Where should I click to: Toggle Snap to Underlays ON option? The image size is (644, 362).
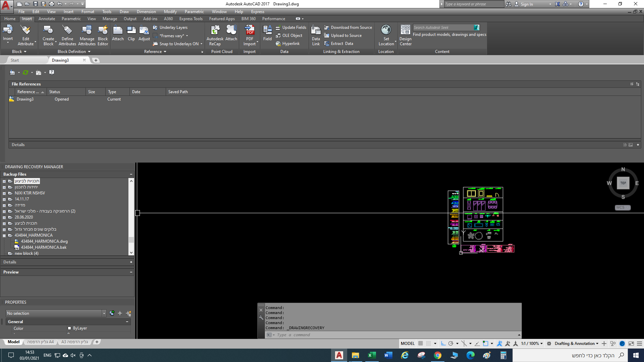tap(179, 44)
